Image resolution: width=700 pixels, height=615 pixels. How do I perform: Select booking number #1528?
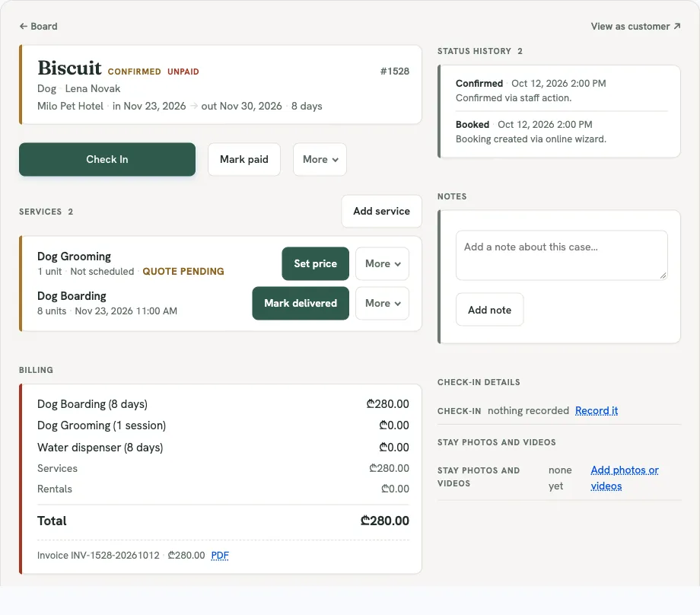(395, 71)
